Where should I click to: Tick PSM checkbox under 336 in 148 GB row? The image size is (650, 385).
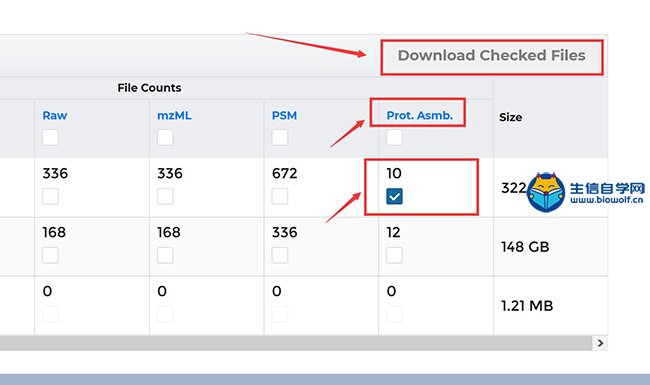[280, 255]
